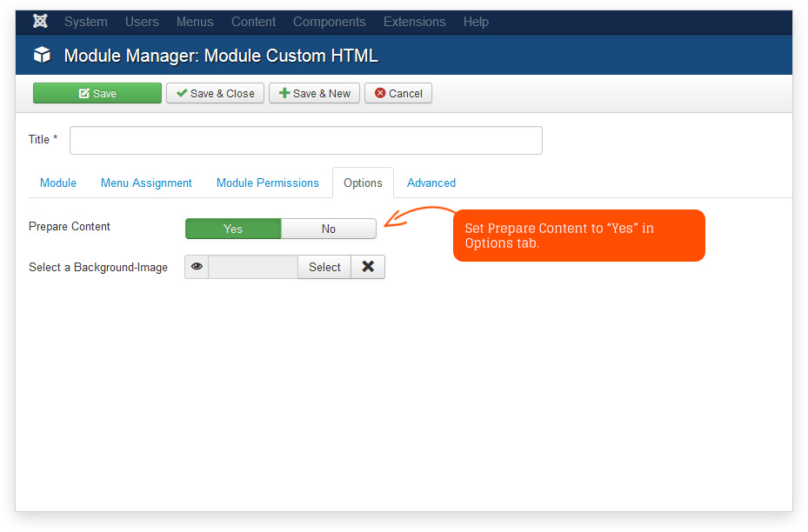Click Save & Close button
Screen dimensions: 808x532
click(x=215, y=93)
